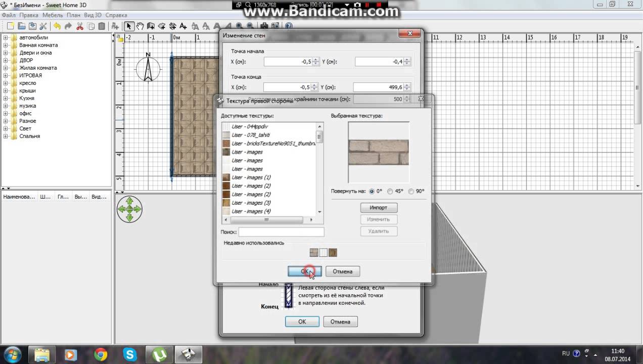The image size is (643, 364).
Task: Open Google Chrome from taskbar
Action: 101,354
